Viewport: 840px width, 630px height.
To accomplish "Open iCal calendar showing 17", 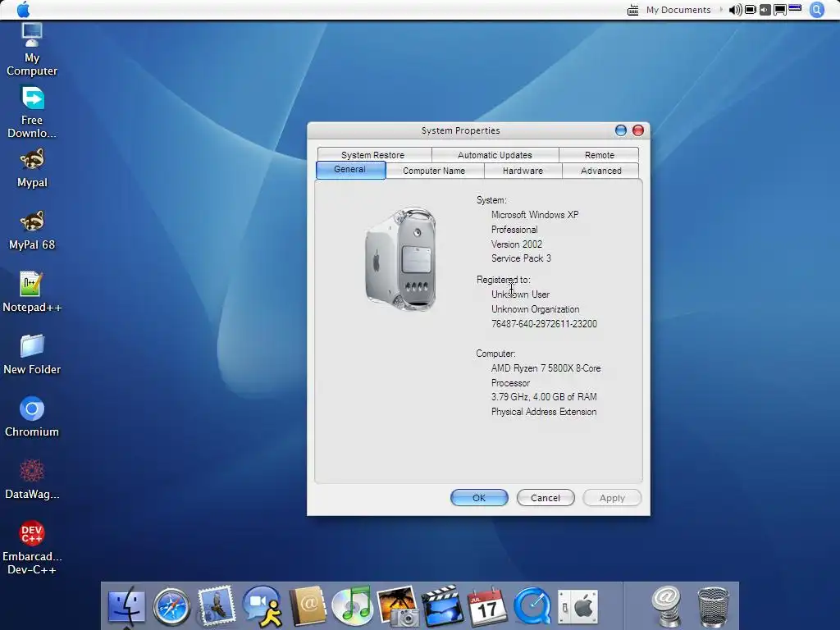I will 487,606.
